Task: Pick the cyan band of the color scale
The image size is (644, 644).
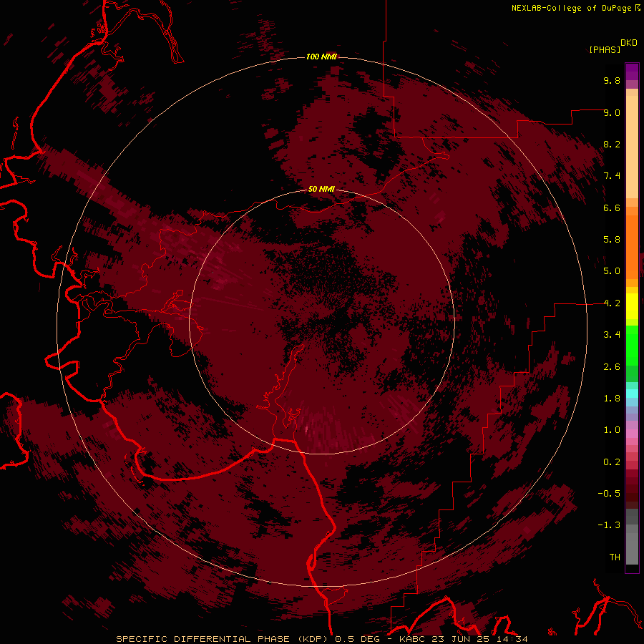Action: (632, 394)
